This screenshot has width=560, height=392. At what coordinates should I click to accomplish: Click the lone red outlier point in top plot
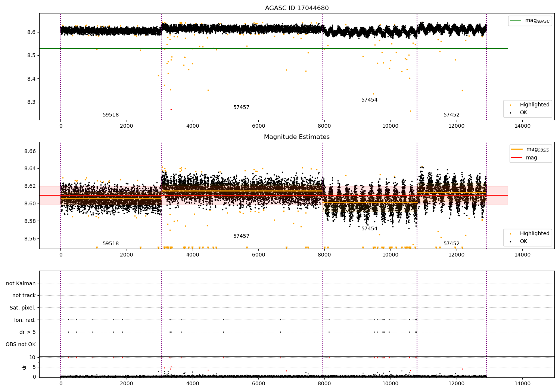point(171,109)
